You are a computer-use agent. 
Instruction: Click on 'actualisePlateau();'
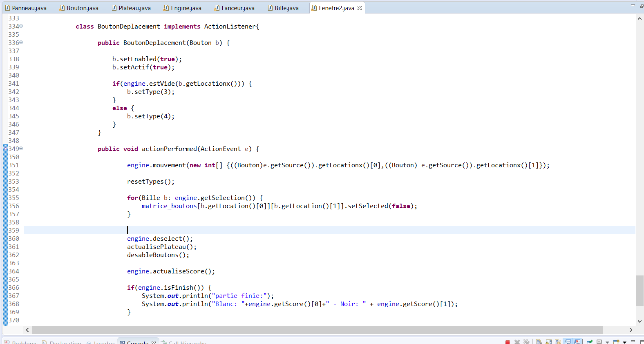[x=162, y=246]
